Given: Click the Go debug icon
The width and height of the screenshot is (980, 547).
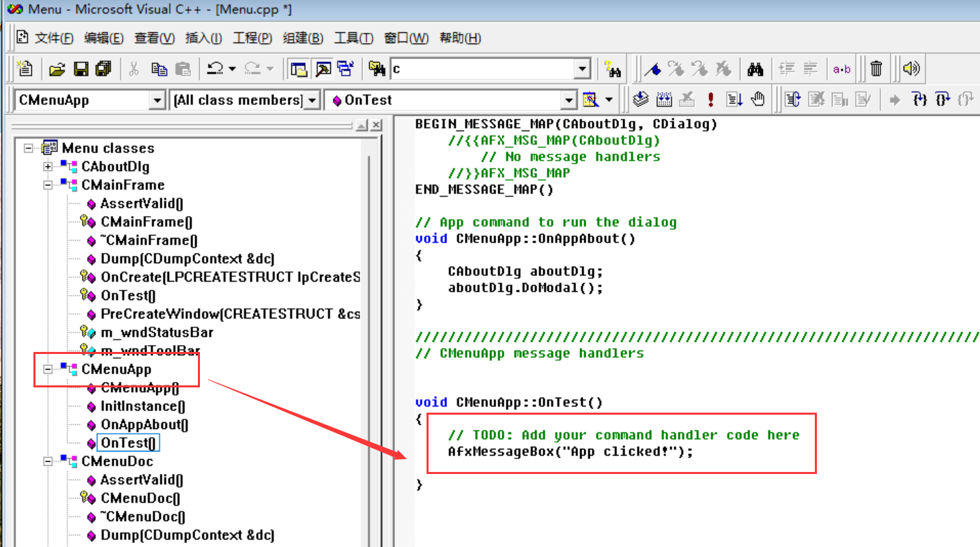Looking at the screenshot, I should coord(734,100).
